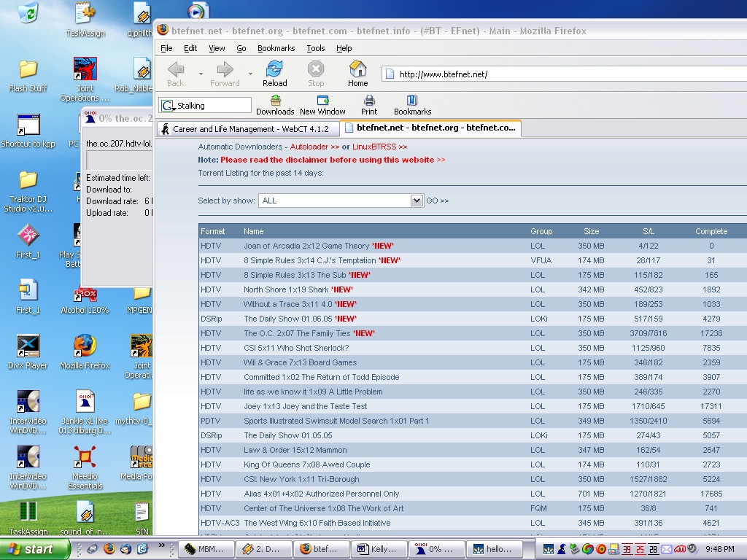747x560 pixels.
Task: Open the Bookmarks menu in the menu bar
Action: tap(276, 48)
